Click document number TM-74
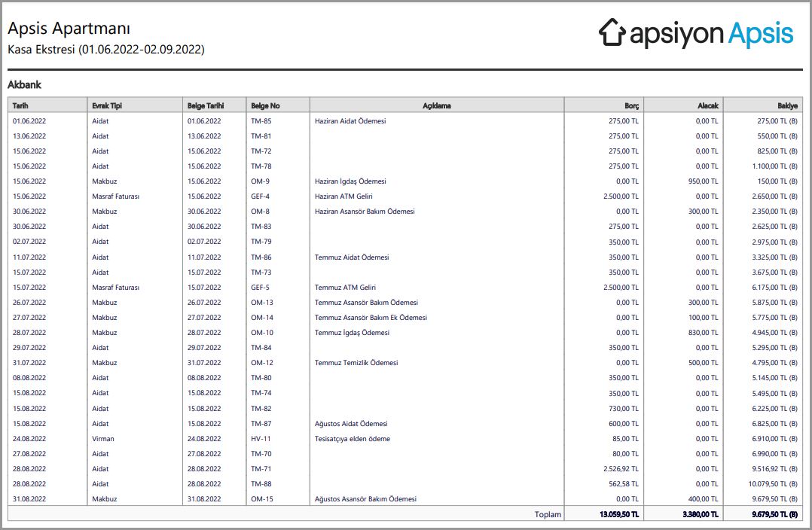 (x=261, y=393)
